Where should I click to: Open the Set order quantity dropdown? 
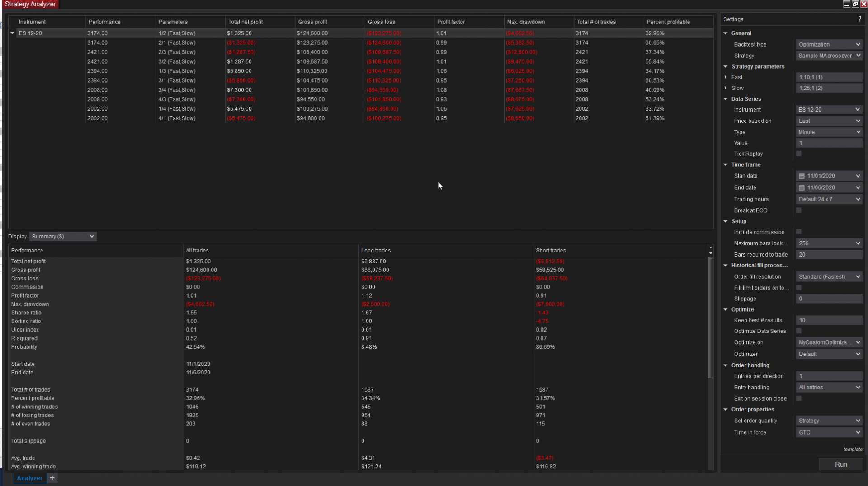[829, 421]
